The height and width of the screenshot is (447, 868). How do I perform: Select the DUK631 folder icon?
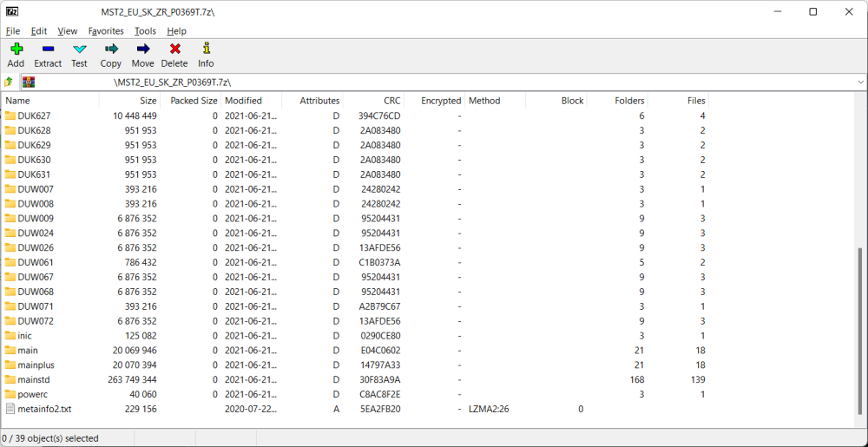[10, 174]
